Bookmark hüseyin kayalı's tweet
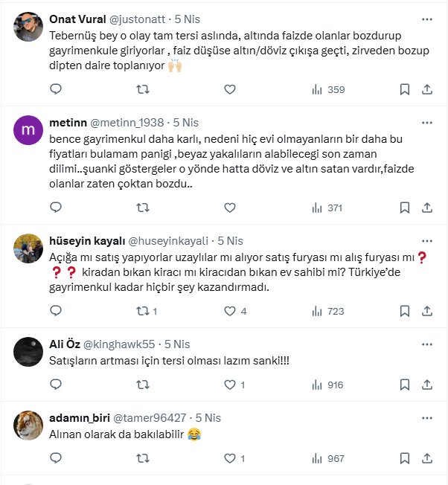The image size is (448, 485). 405,312
